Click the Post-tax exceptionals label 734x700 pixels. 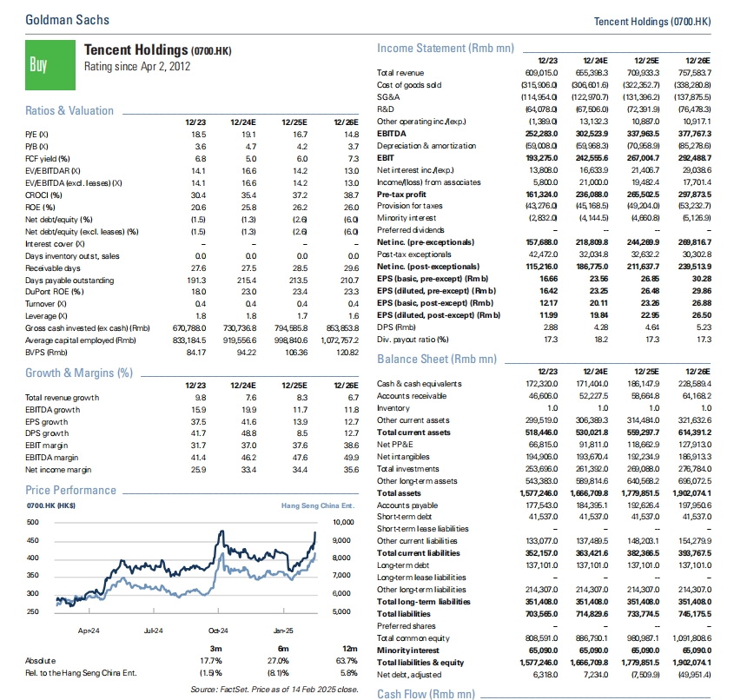click(x=414, y=254)
